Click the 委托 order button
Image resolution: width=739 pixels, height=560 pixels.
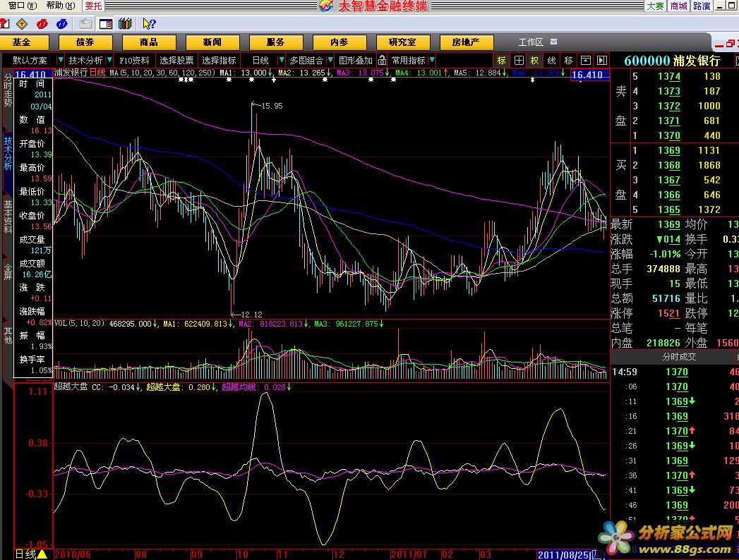coord(93,6)
